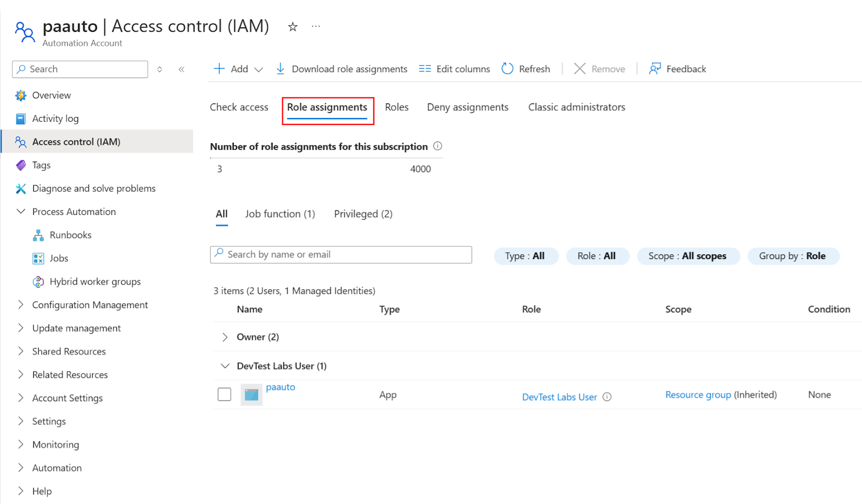
Task: Open the ellipsis more options menu
Action: [316, 26]
